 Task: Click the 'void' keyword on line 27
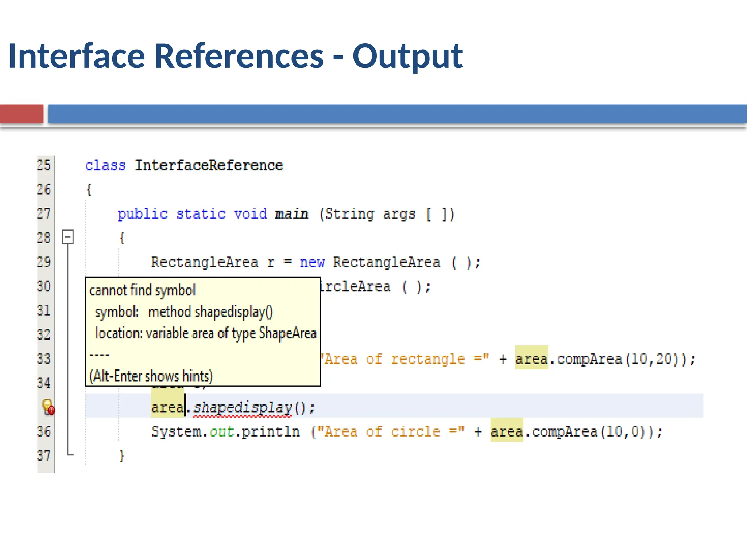point(251,214)
